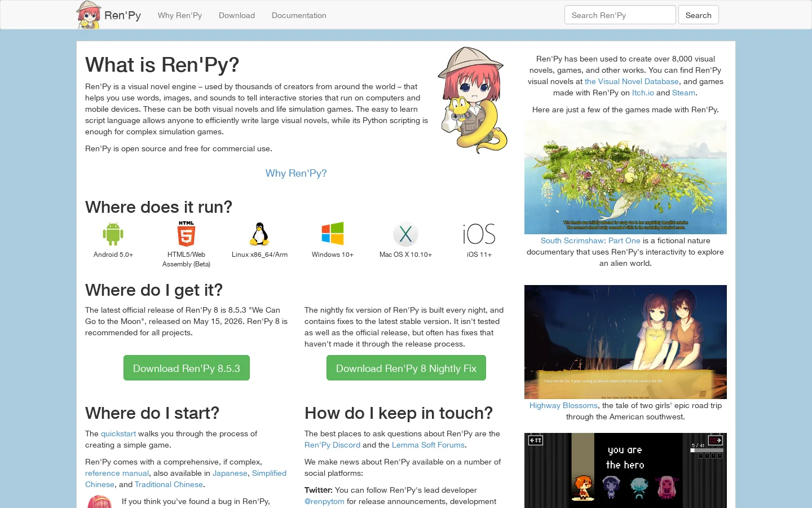Open the Traditional Chinese manual link

[x=169, y=484]
